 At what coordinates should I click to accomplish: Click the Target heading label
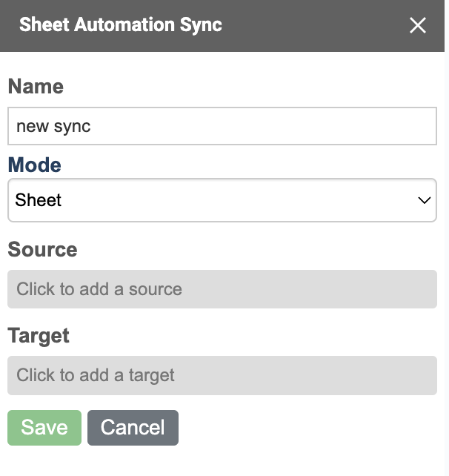(x=39, y=335)
